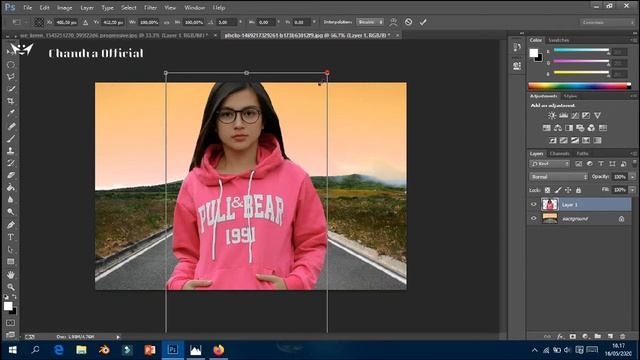Toggle the width-height link in options bar
This screenshot has width=640, height=360.
point(167,22)
